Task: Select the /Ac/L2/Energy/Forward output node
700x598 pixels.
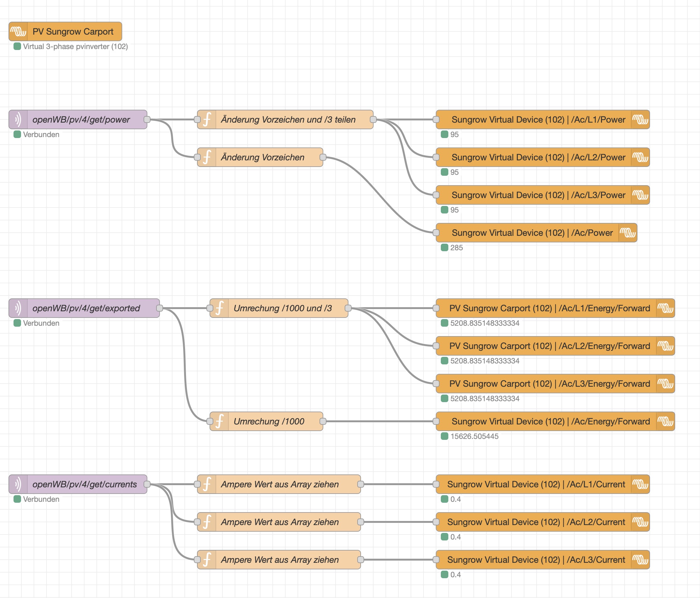Action: pos(549,346)
